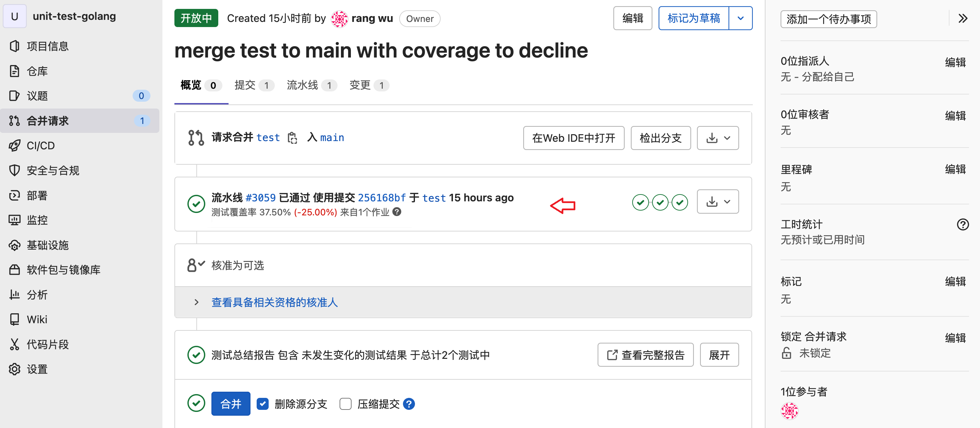
Task: Click 查看完整报告 button
Action: (645, 355)
